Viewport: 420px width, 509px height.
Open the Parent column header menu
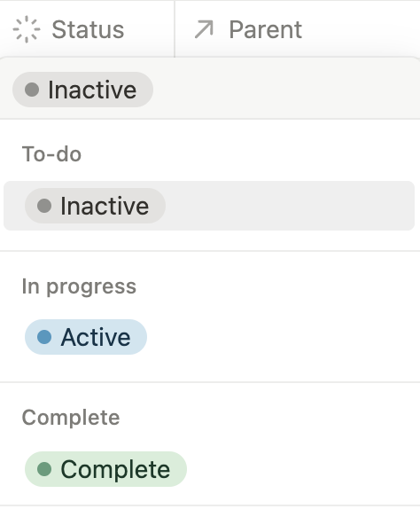(298, 29)
